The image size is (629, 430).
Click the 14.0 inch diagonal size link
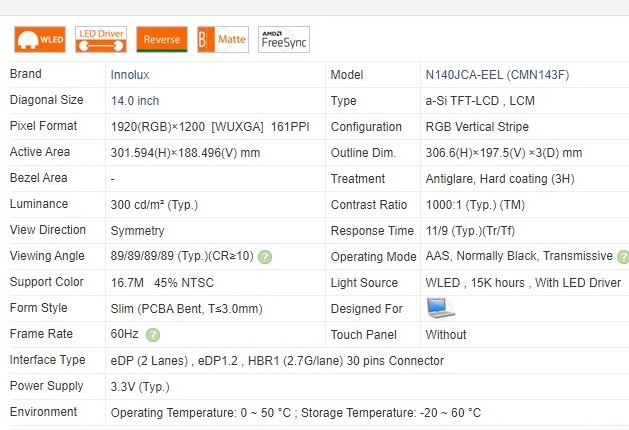[135, 101]
